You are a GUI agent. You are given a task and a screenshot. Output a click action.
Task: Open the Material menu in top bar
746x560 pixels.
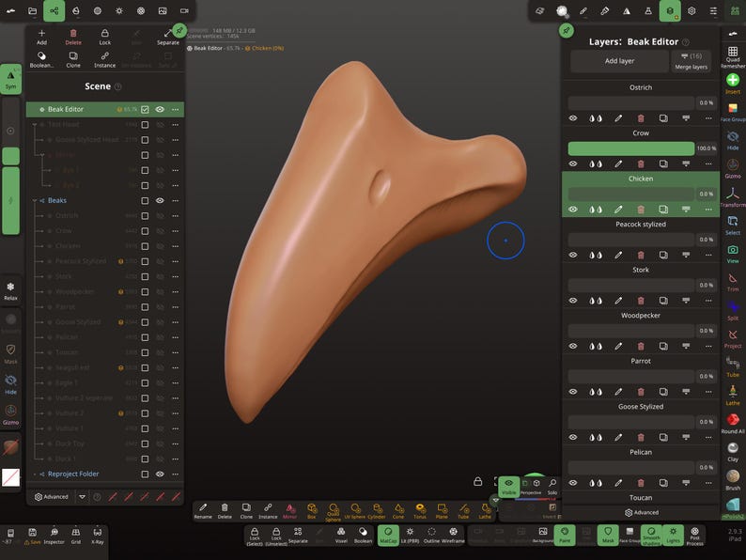point(98,10)
